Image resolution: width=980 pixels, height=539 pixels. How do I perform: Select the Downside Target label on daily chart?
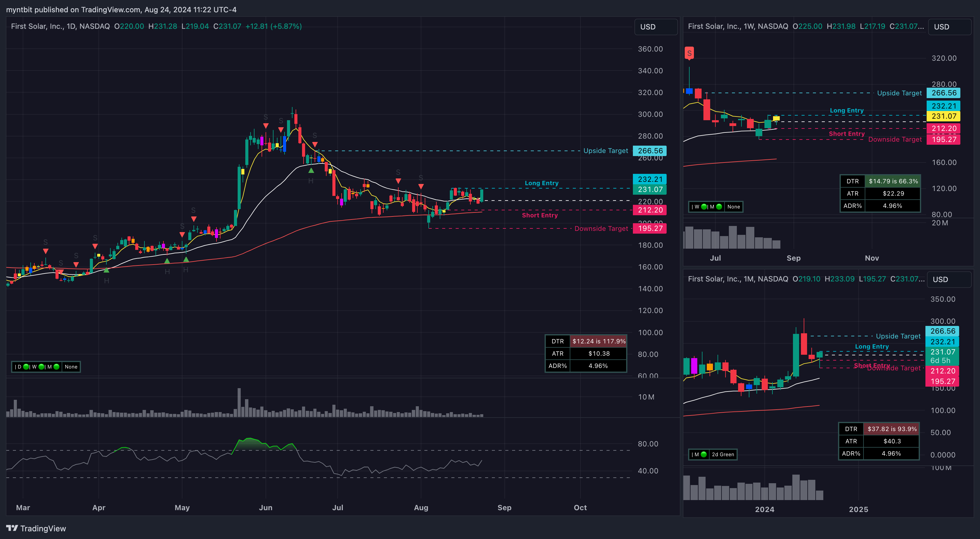point(601,228)
